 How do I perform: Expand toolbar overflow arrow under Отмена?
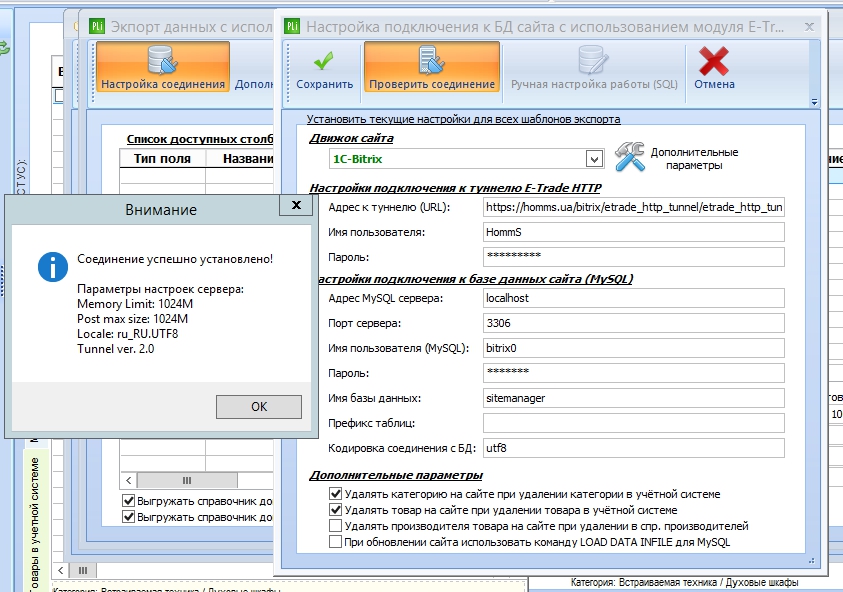(814, 102)
